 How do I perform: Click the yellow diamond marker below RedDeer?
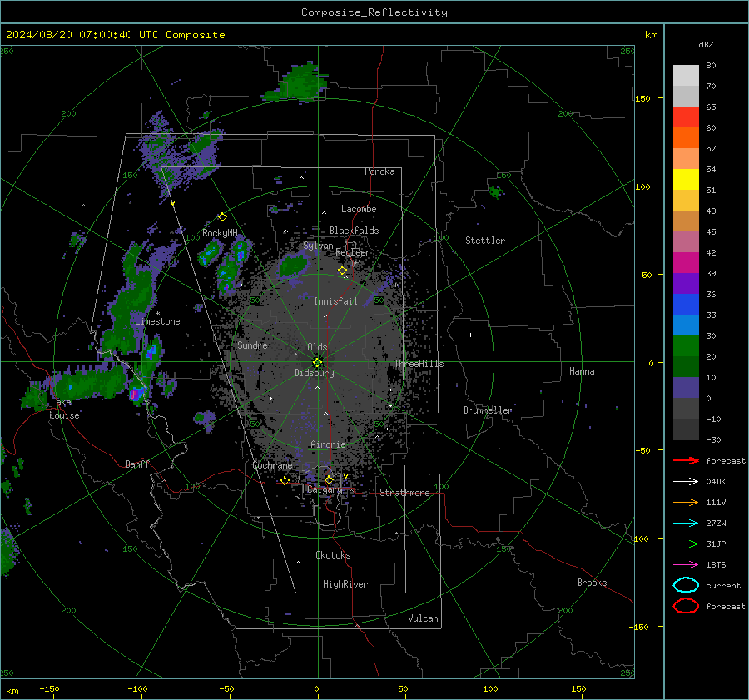tap(343, 271)
